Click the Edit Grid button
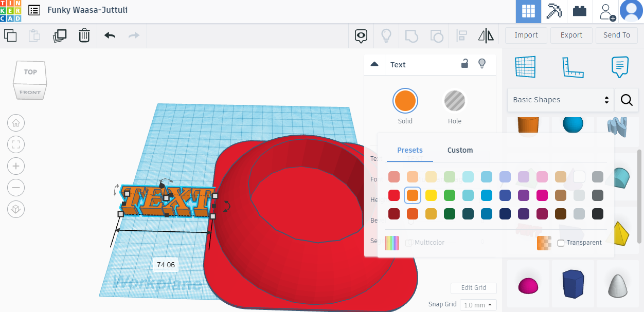 (x=474, y=288)
